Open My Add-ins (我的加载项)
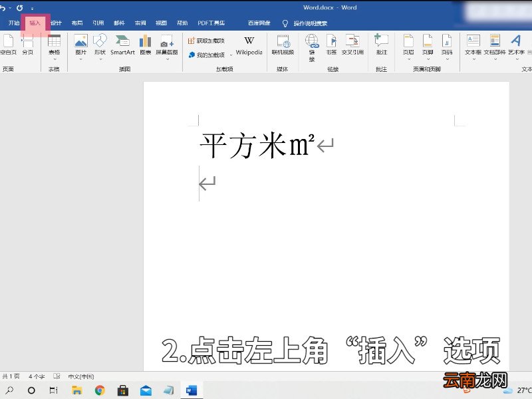Viewport: 532px width, 399px height. (x=207, y=55)
